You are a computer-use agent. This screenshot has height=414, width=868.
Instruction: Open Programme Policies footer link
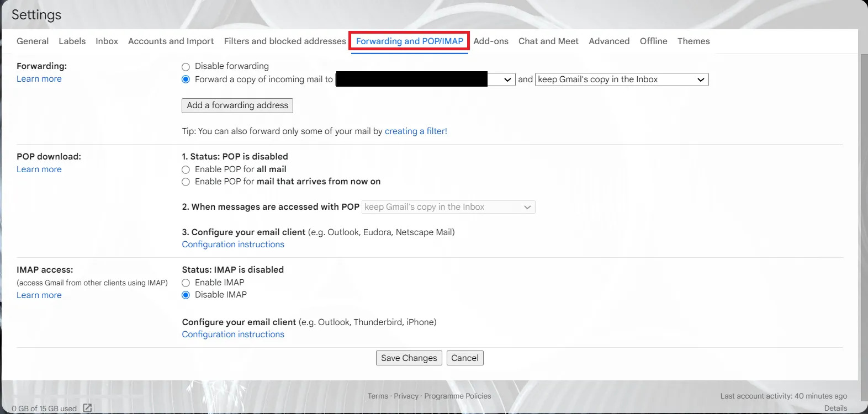coord(458,396)
